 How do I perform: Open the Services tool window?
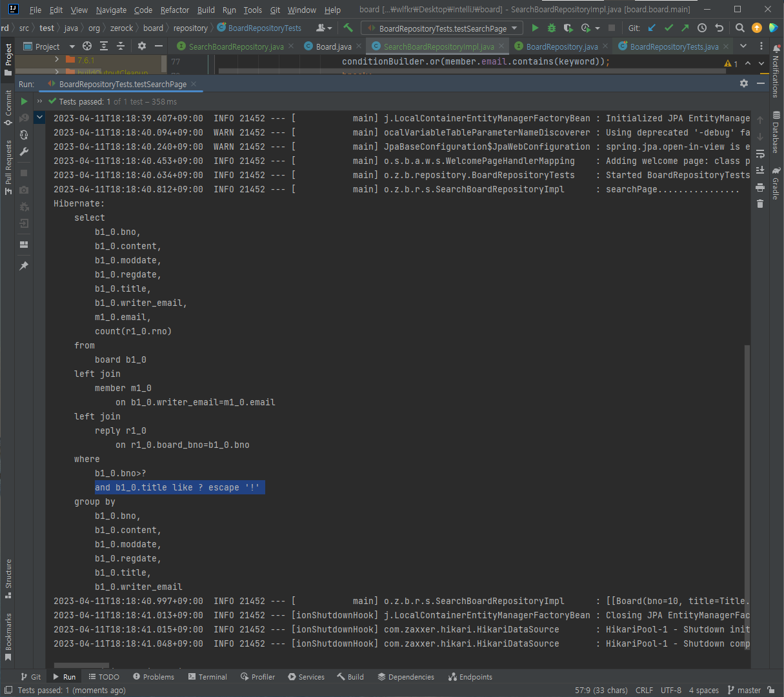coord(306,676)
